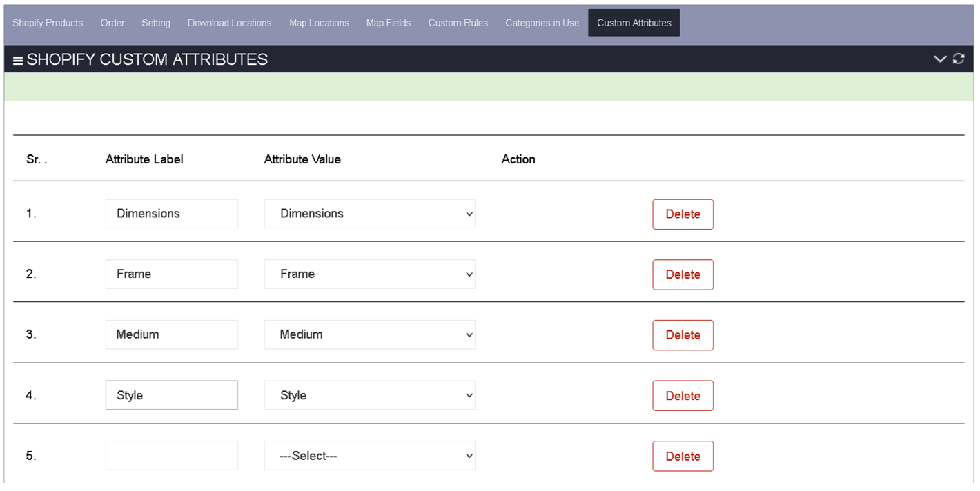Switch to the Order tab
The image size is (980, 491).
click(x=112, y=23)
